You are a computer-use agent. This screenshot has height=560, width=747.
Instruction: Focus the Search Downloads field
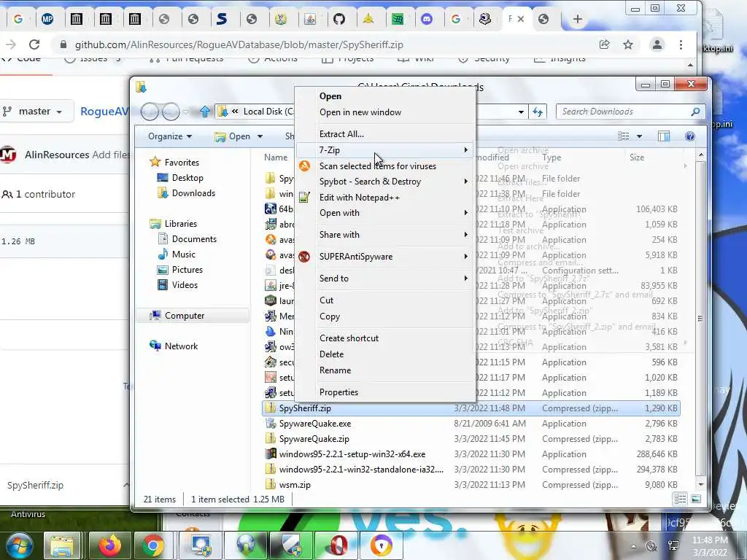pos(630,112)
